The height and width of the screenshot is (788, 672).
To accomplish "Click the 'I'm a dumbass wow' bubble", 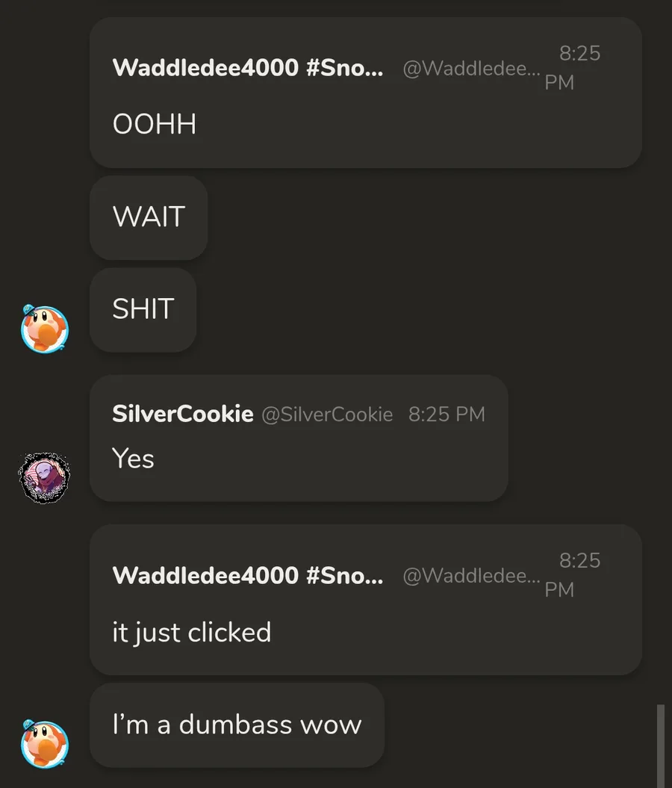I will 237,725.
